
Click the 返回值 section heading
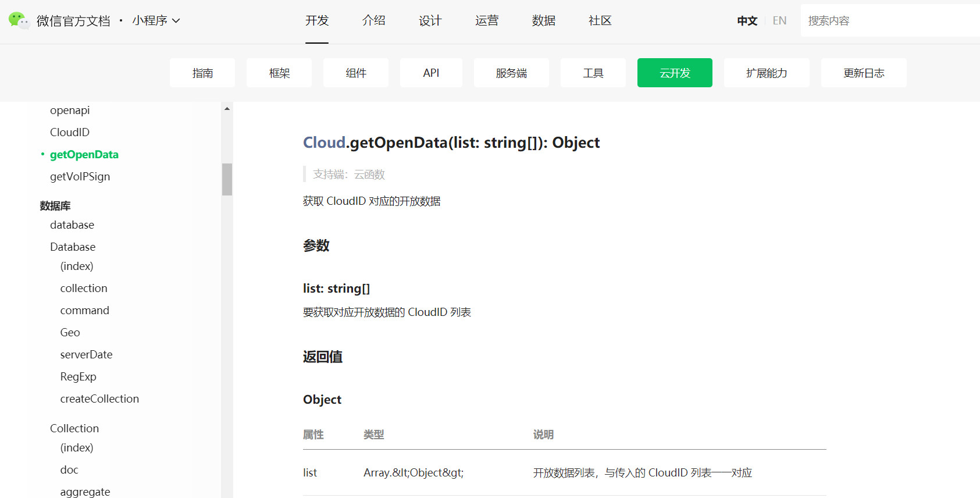click(323, 357)
